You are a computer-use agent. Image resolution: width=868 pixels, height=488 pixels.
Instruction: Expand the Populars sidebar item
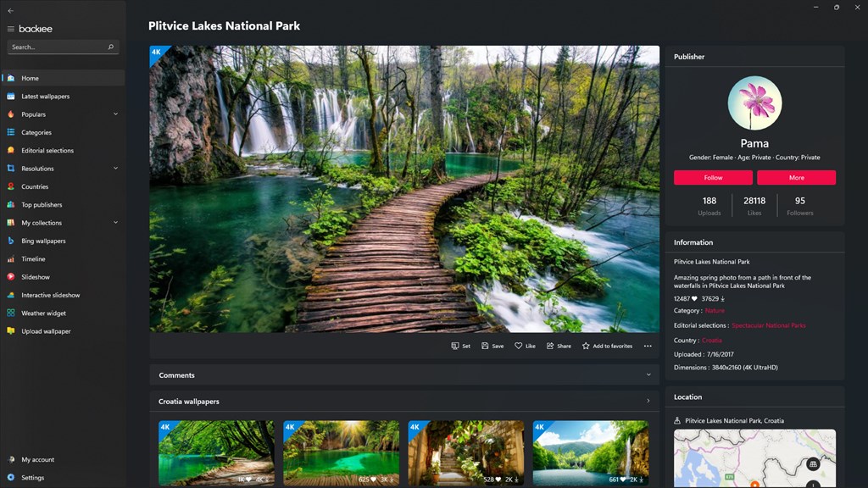coord(115,114)
